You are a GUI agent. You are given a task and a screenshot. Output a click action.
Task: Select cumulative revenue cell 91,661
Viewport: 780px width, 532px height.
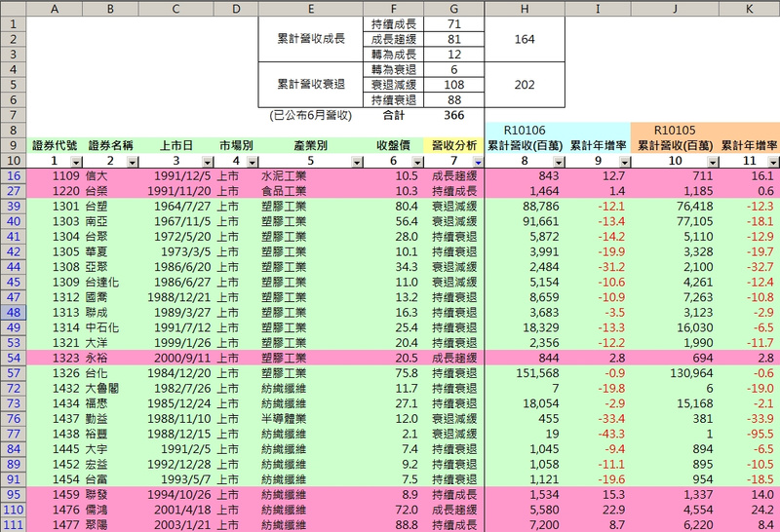pos(525,222)
